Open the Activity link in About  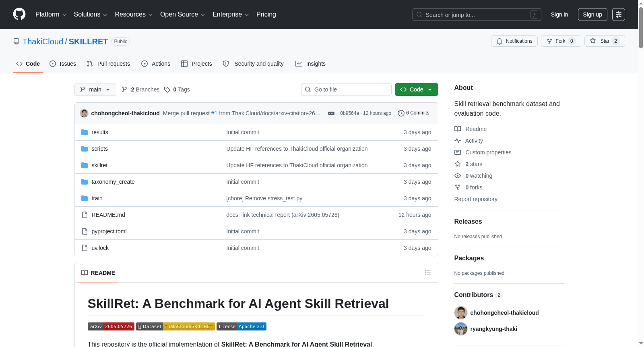[x=469, y=141]
